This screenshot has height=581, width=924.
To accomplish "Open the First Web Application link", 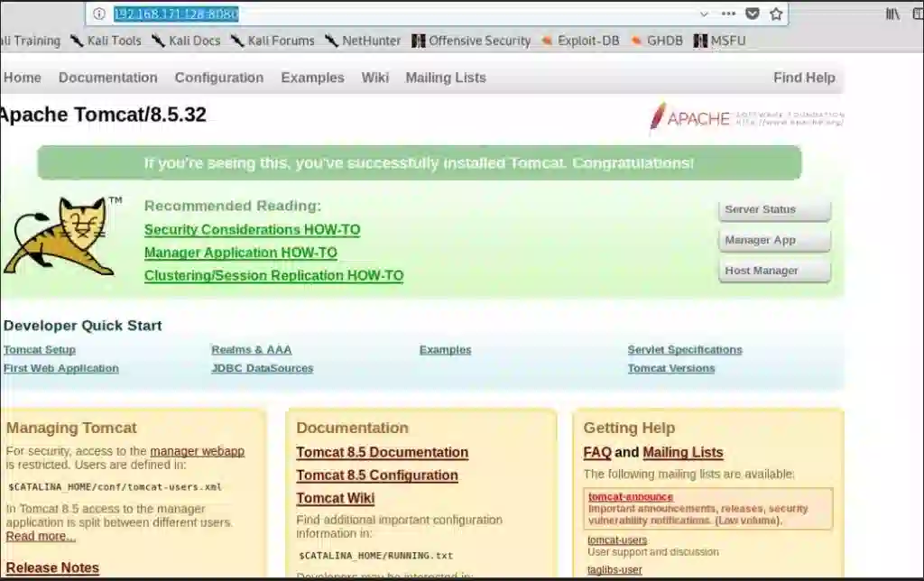I will pyautogui.click(x=60, y=368).
